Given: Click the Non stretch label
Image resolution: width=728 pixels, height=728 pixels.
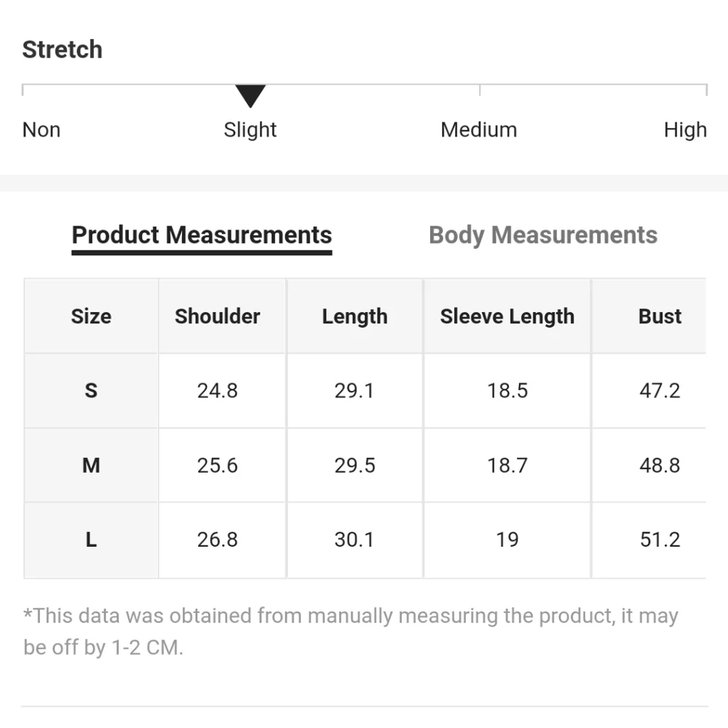Looking at the screenshot, I should 41,130.
